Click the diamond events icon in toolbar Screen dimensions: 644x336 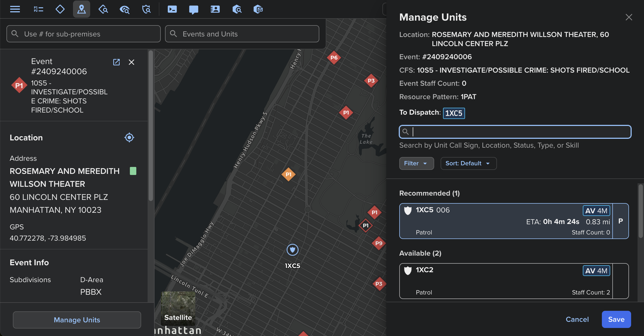point(60,9)
